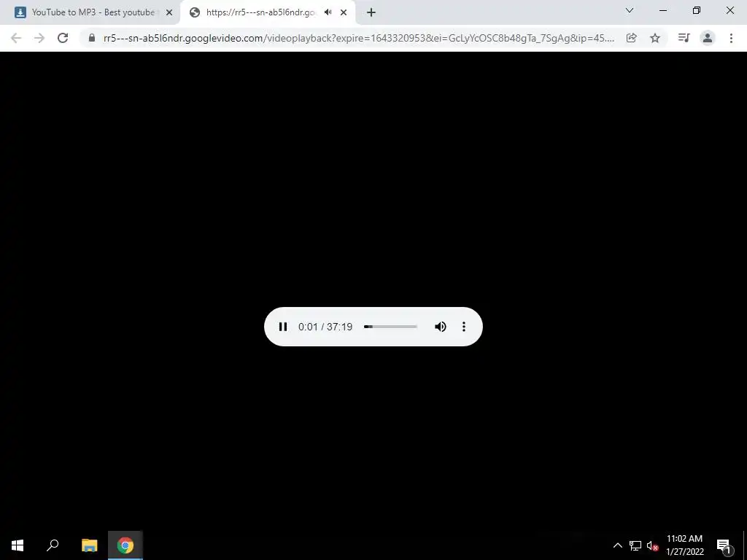Close the Chrome window
This screenshot has width=747, height=560.
pos(729,10)
